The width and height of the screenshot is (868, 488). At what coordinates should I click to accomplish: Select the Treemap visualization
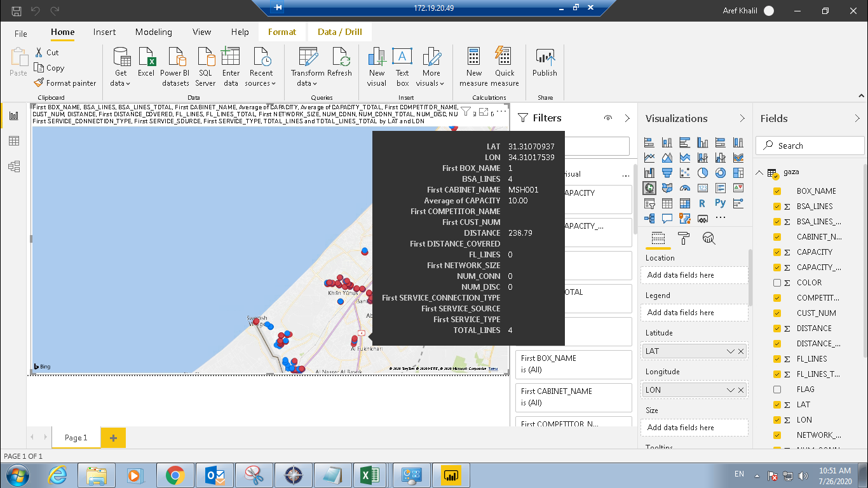[x=738, y=173]
